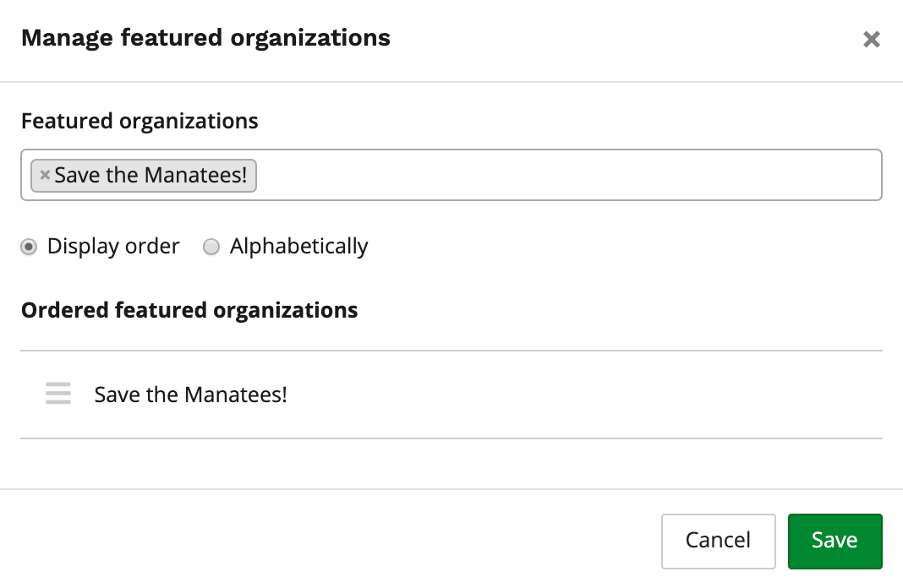Image resolution: width=903 pixels, height=588 pixels.
Task: Remove the Save the Manatees! tag
Action: (46, 176)
